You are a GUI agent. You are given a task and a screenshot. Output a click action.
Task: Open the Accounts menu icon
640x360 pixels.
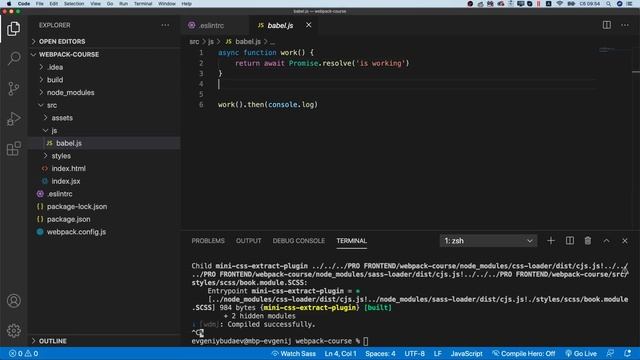13,301
